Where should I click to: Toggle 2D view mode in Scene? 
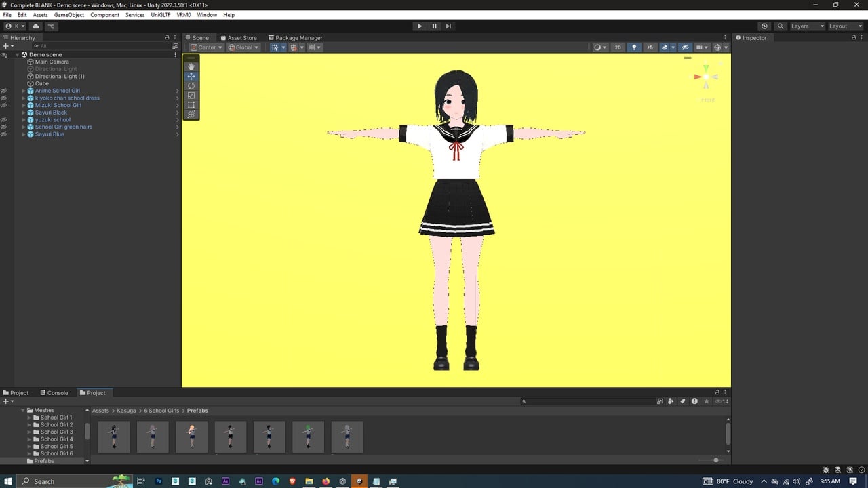(x=618, y=47)
